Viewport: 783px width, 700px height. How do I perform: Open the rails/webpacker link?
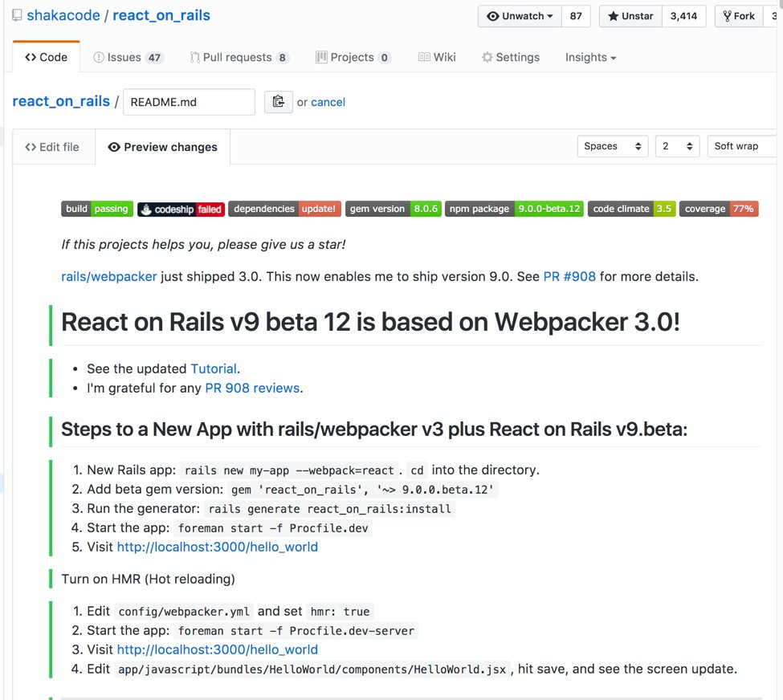pyautogui.click(x=109, y=277)
